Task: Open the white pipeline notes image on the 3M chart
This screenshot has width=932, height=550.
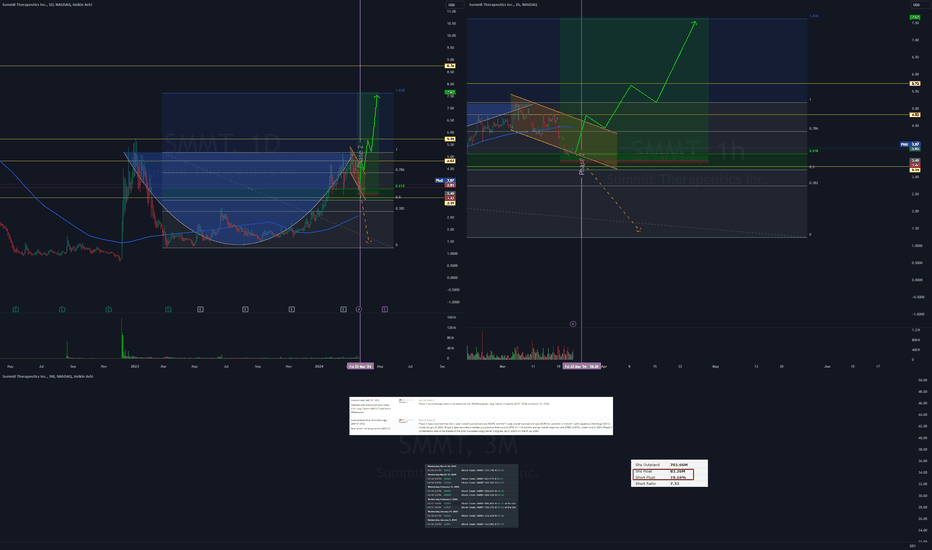Action: [x=481, y=416]
